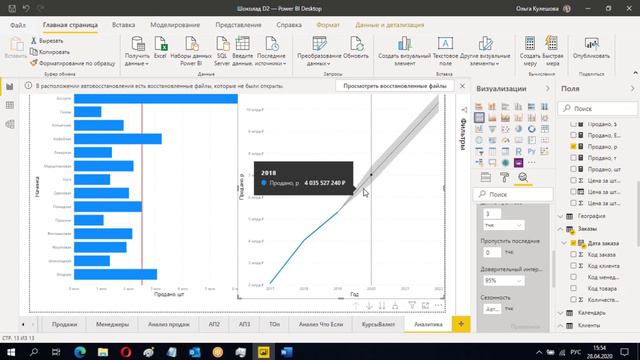
Task: Save the file from title bar
Action: click(12, 8)
